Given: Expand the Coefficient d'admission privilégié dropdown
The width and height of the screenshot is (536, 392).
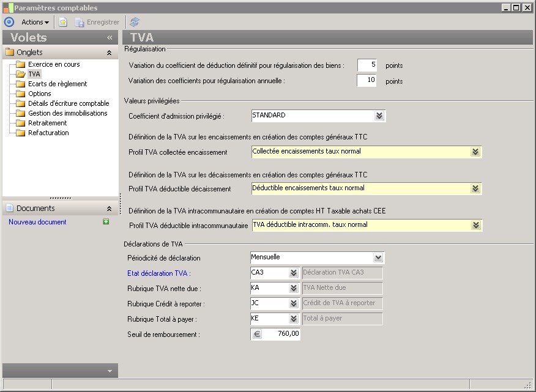Looking at the screenshot, I should [379, 116].
